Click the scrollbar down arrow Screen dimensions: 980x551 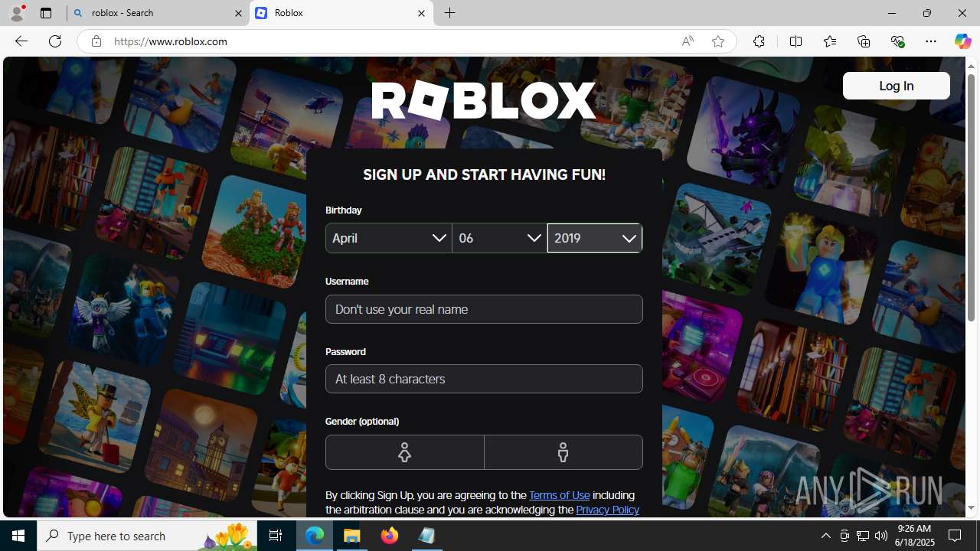tap(971, 508)
